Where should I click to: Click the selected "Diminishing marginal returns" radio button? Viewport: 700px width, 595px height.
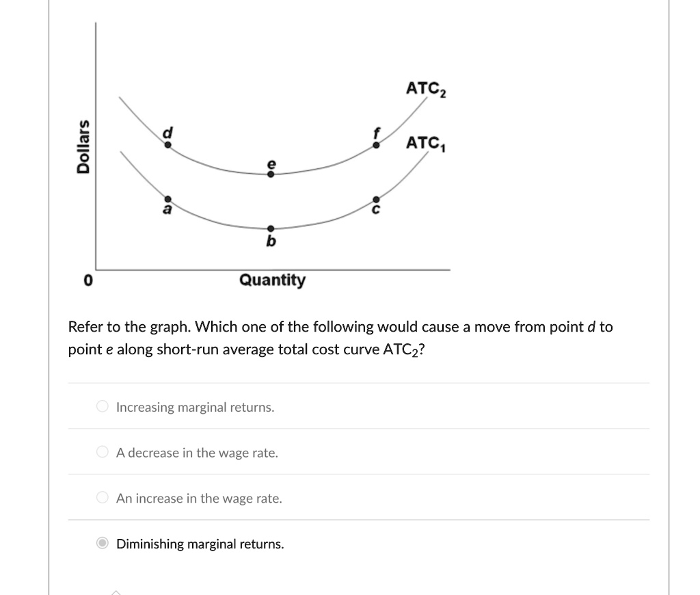pyautogui.click(x=101, y=542)
